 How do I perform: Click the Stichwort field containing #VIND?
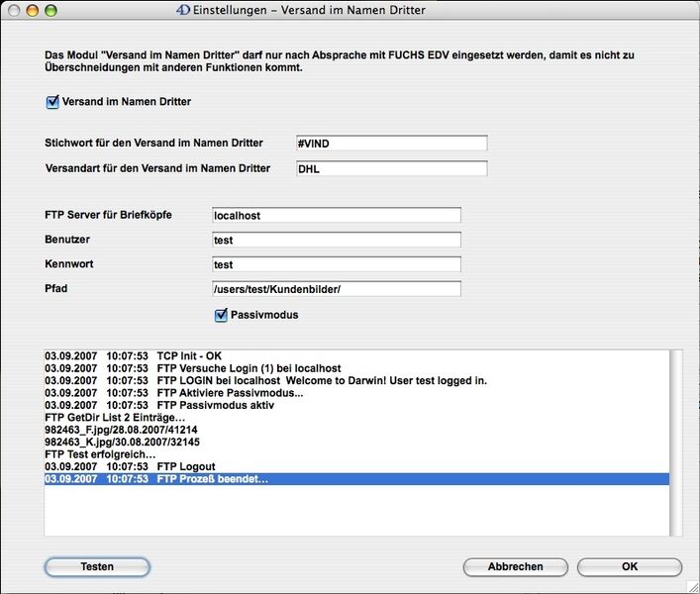click(x=391, y=144)
